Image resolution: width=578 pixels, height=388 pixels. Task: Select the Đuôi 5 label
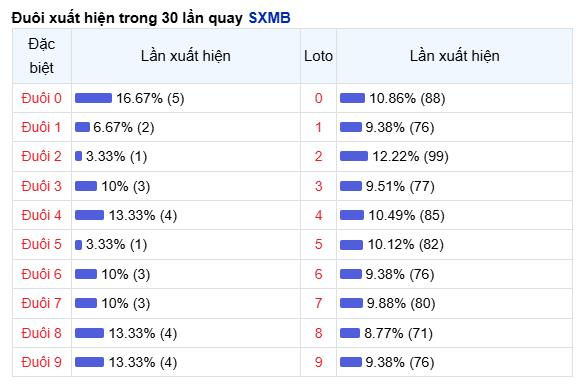tap(42, 244)
